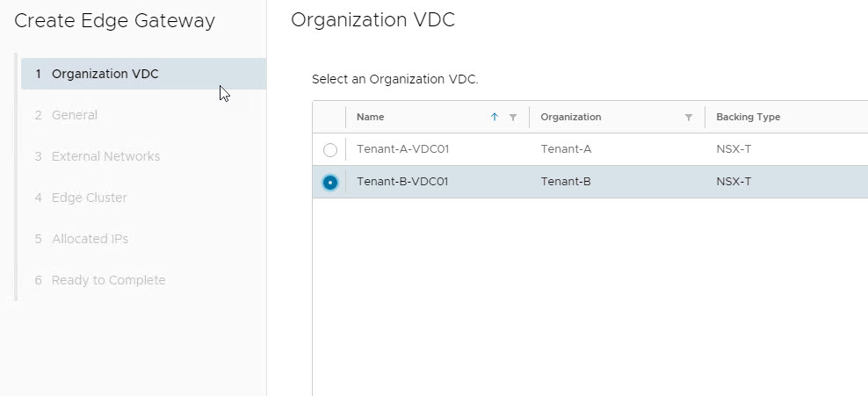The height and width of the screenshot is (396, 868).
Task: Select the Tenant-A-VDC01 radio button
Action: (330, 150)
